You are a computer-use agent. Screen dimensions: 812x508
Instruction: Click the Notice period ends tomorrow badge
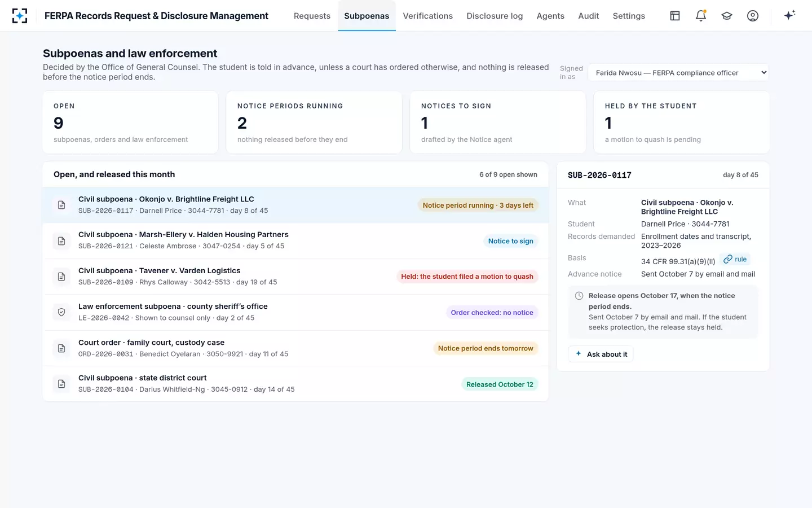[486, 348]
